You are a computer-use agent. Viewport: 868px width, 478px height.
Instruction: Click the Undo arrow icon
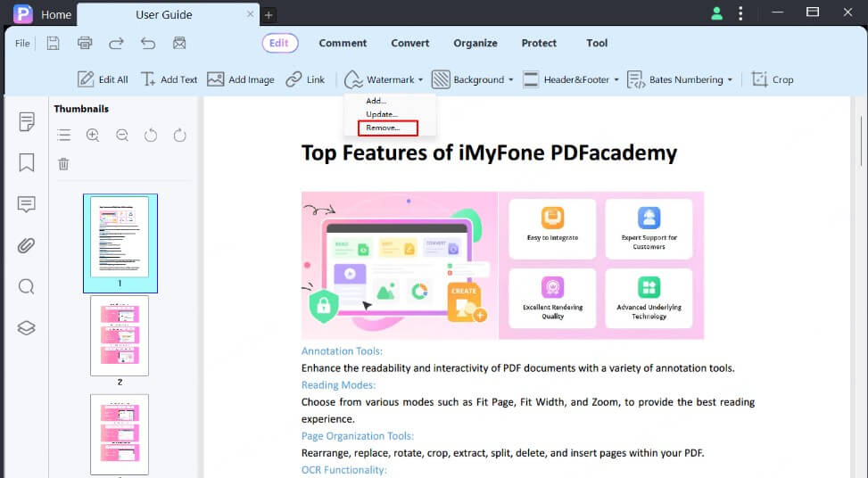point(148,43)
